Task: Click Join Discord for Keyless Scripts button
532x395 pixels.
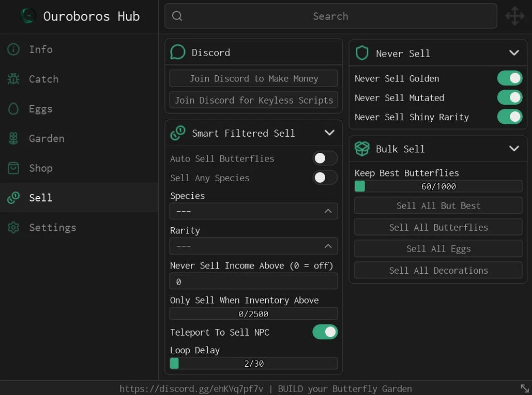Action: tap(253, 100)
